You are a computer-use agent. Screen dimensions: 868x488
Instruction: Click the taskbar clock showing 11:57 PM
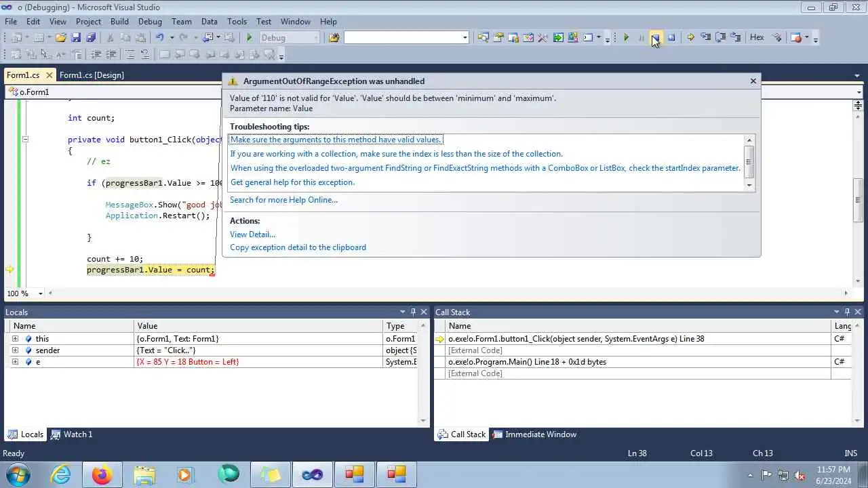833,475
